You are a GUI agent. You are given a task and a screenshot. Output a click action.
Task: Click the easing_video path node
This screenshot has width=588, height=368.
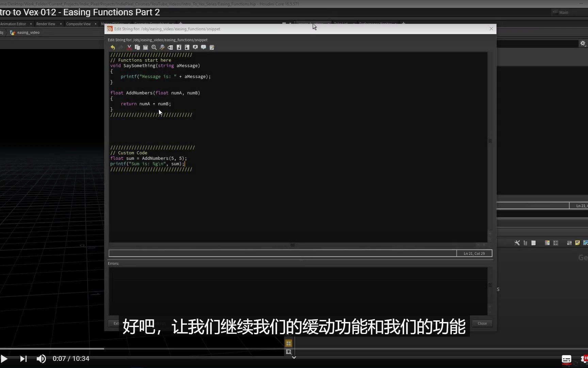tap(25, 33)
